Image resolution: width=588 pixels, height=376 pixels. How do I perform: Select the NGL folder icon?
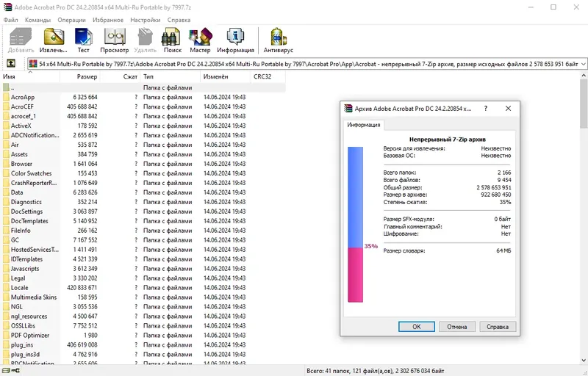[x=6, y=307]
